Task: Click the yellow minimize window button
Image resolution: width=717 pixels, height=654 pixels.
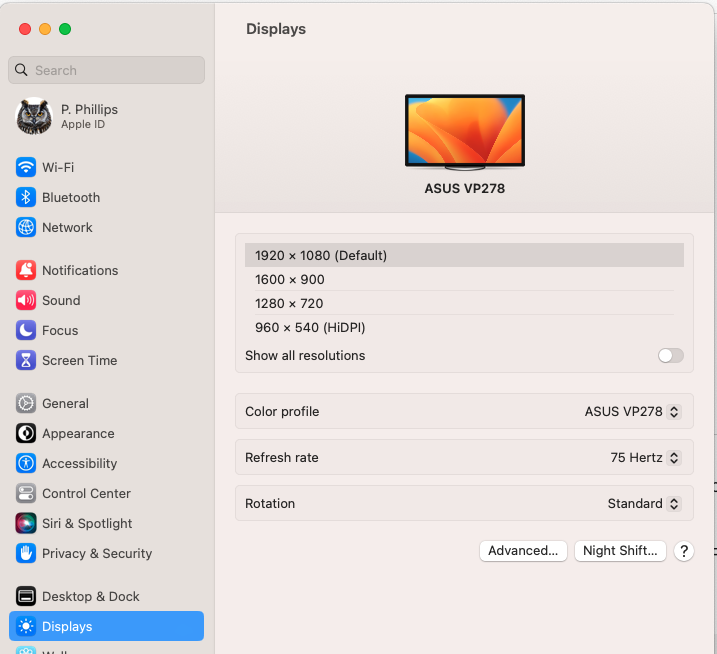Action: pyautogui.click(x=45, y=29)
